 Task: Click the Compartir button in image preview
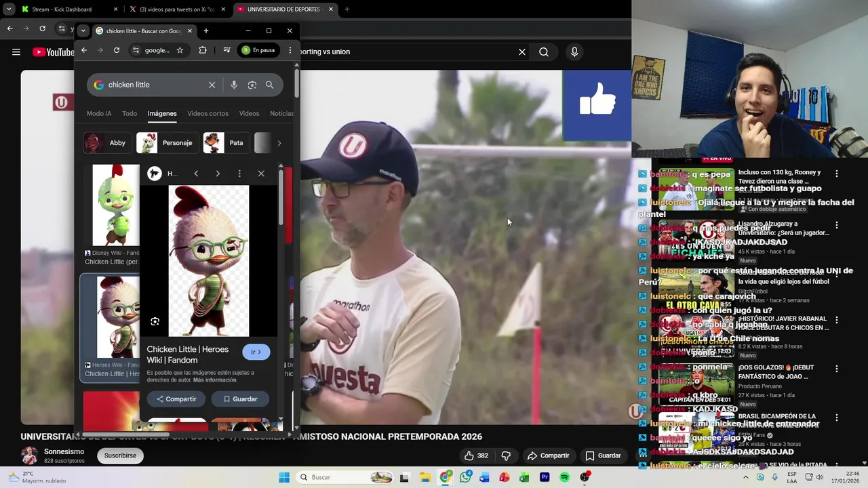[176, 399]
